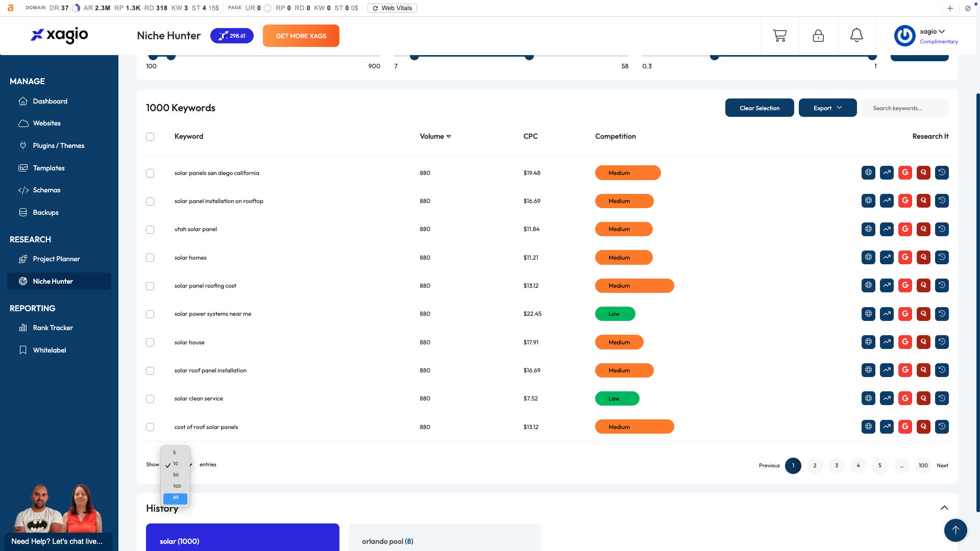Check solar panels san diego california row

[x=150, y=173]
